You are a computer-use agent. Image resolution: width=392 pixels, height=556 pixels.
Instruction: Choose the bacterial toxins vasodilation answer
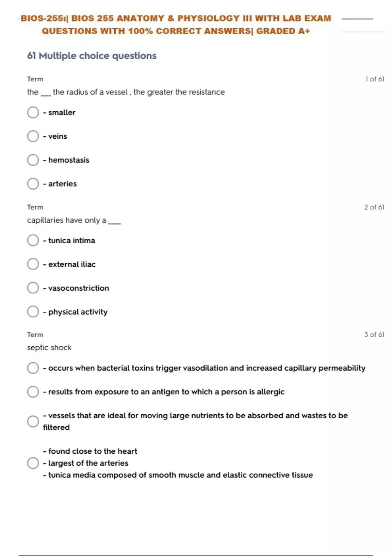pos(33,368)
